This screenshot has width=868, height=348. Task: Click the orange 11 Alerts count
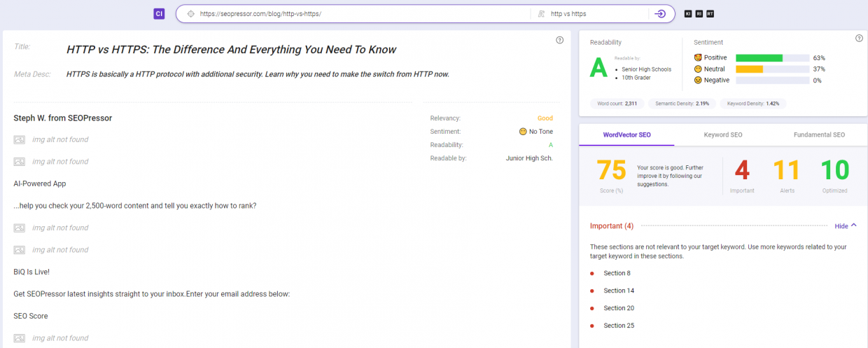click(x=785, y=170)
